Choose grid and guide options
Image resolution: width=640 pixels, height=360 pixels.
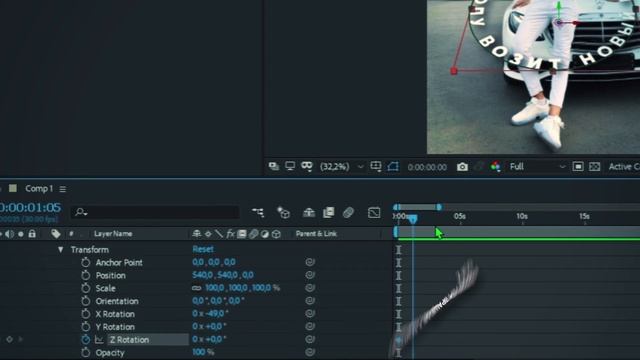[x=376, y=166]
